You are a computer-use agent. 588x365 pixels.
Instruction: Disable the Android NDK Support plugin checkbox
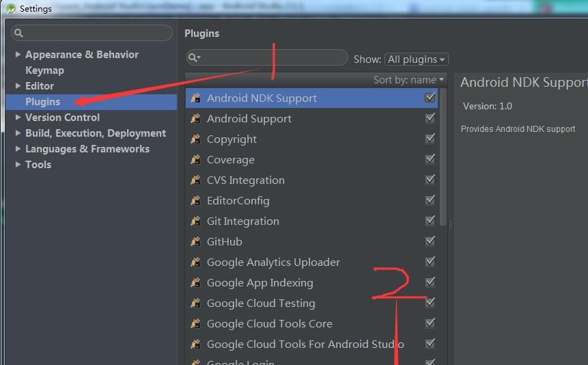pos(430,98)
